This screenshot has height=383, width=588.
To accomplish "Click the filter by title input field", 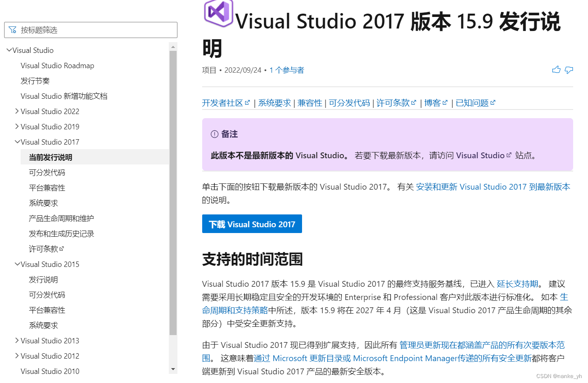I will (x=91, y=30).
